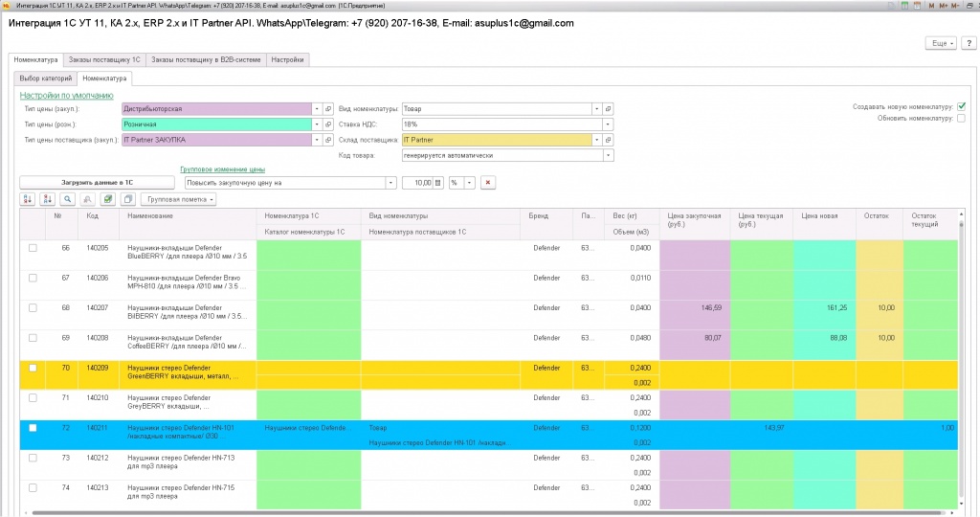Click the check-all rows icon in toolbar
The image size is (980, 517).
click(x=107, y=199)
